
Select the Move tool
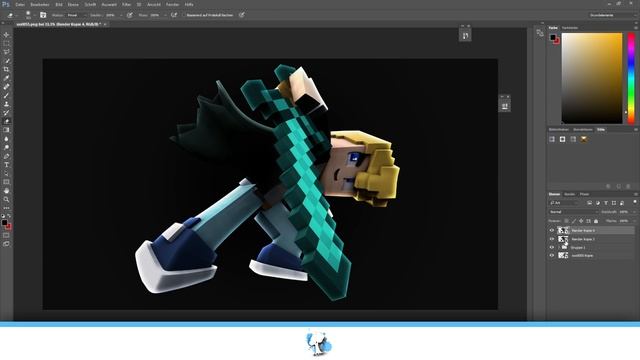tap(6, 35)
